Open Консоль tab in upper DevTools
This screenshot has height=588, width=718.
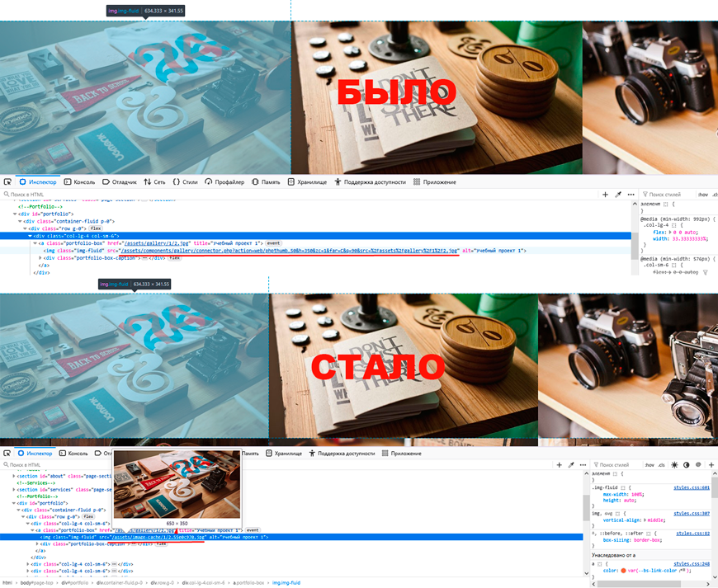[x=80, y=182]
